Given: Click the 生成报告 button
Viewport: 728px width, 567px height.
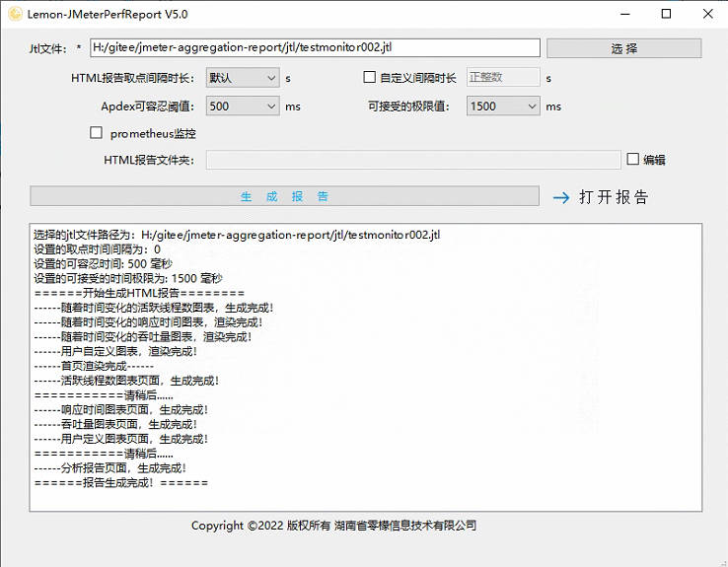Looking at the screenshot, I should click(x=285, y=196).
